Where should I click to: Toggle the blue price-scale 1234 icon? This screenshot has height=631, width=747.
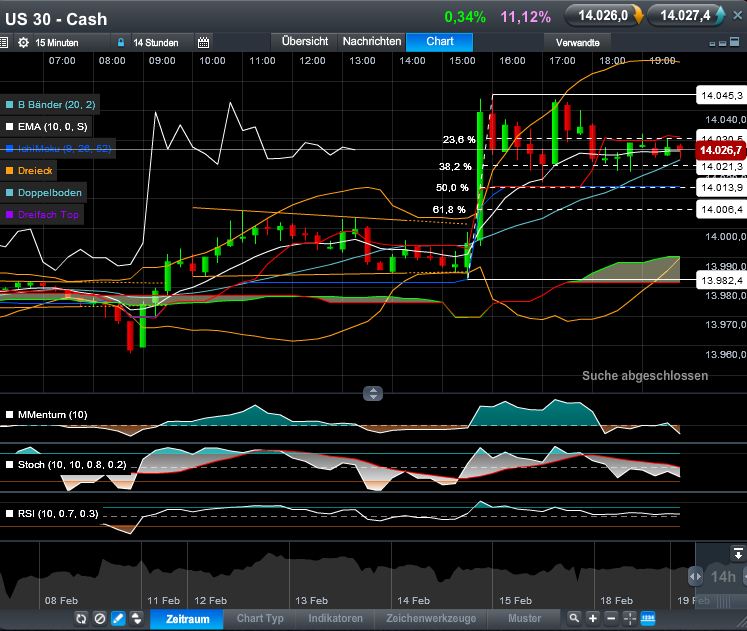coord(648,618)
